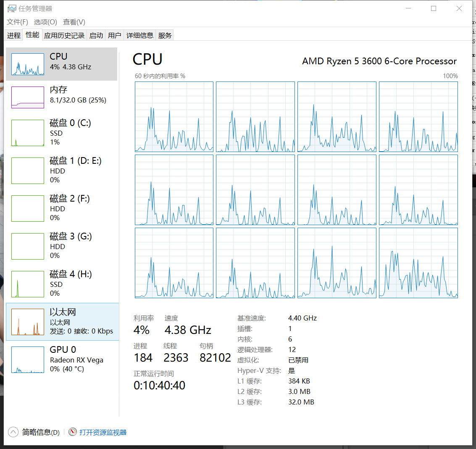Switch to the 进程 tab
476x449 pixels.
13,36
